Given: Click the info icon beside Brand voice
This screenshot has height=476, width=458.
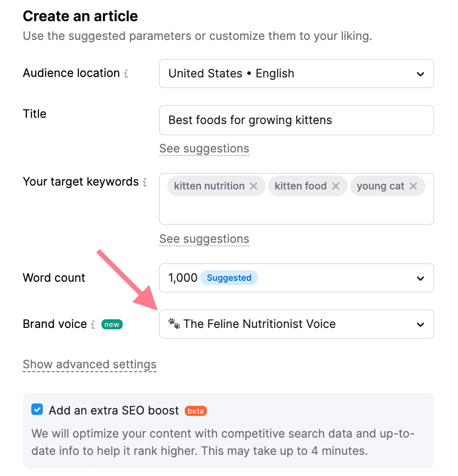Looking at the screenshot, I should [92, 325].
